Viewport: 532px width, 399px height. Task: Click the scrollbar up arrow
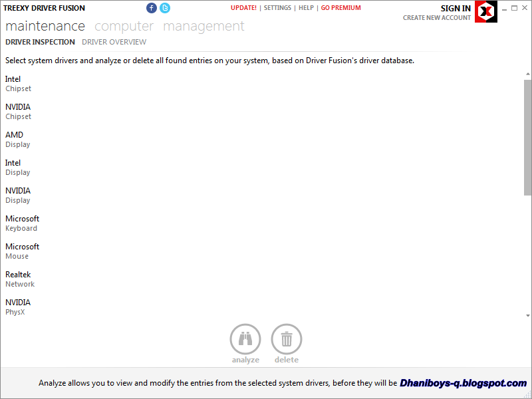click(527, 74)
